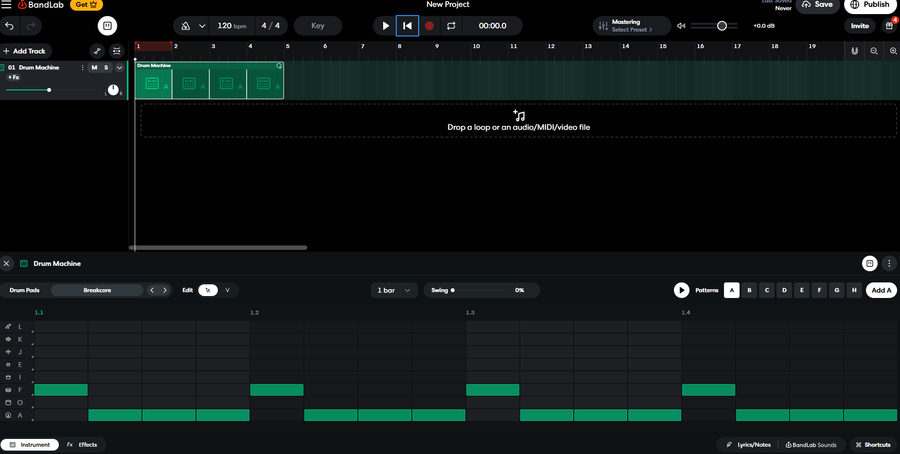
Task: Click the Add A pattern button
Action: click(x=881, y=290)
